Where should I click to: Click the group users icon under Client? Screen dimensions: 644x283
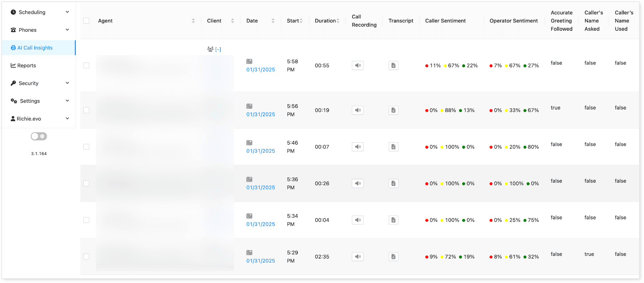tap(210, 49)
